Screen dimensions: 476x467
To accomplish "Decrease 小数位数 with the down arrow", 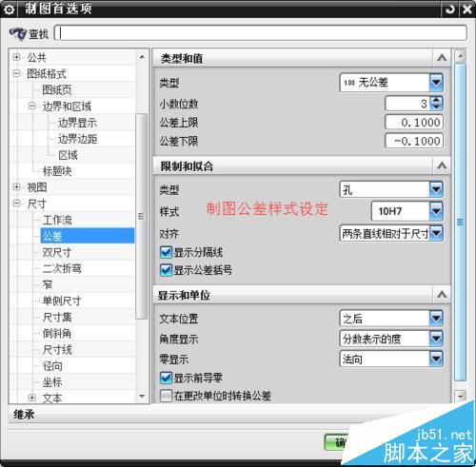I will 437,107.
